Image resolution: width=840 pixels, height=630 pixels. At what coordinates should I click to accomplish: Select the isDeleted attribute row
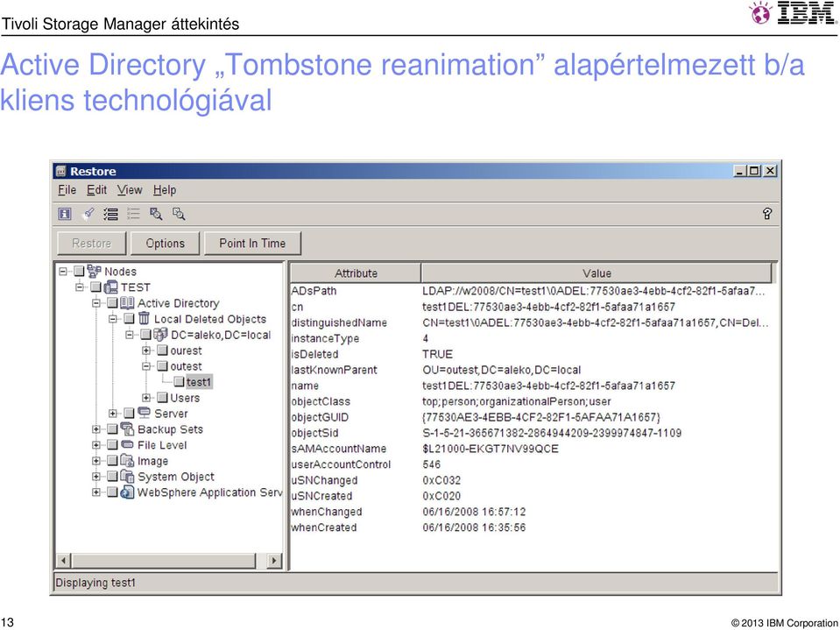[533, 354]
